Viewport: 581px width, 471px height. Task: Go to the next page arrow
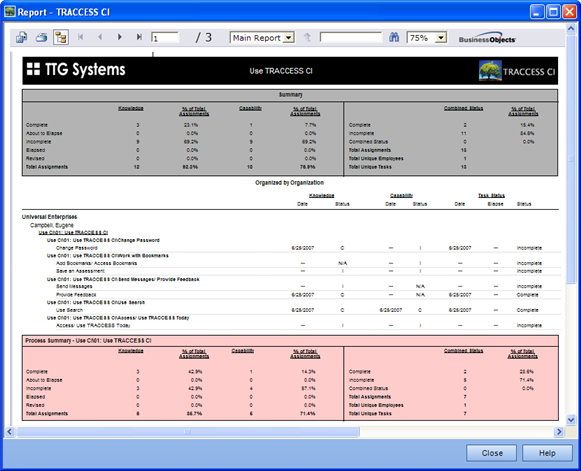click(120, 37)
